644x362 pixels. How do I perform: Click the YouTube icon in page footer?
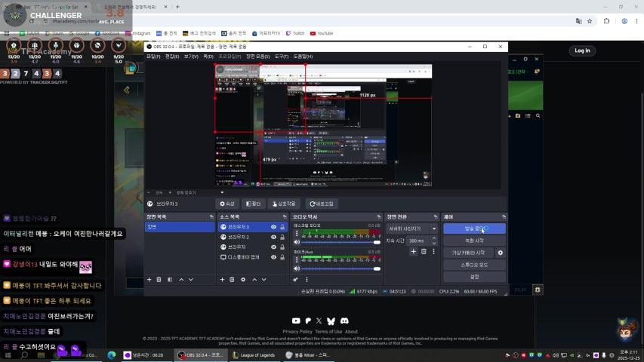click(x=295, y=321)
